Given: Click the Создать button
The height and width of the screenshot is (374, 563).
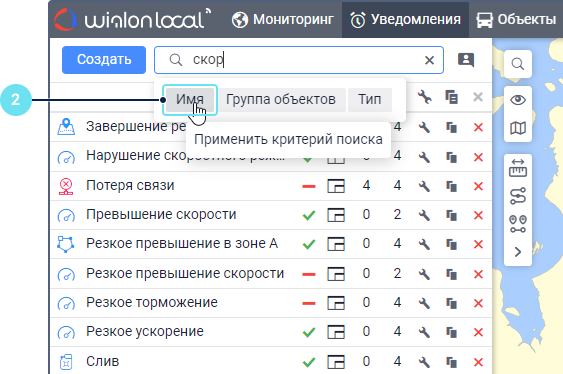Looking at the screenshot, I should [104, 60].
